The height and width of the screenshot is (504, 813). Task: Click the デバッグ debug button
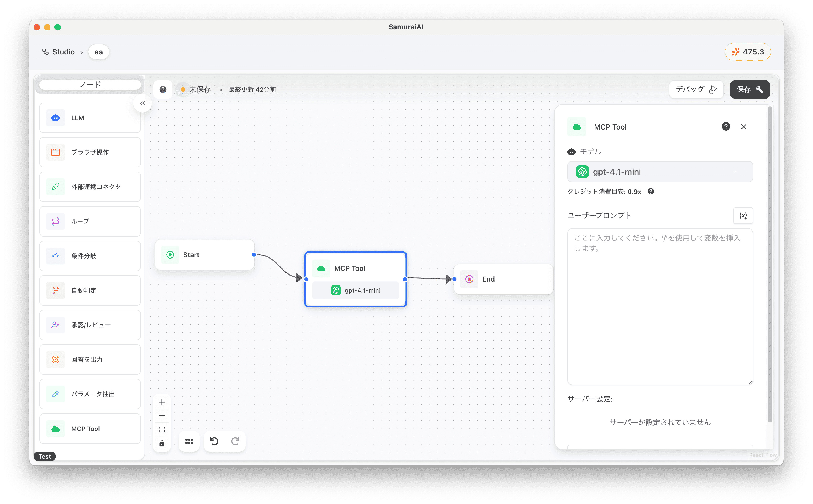click(696, 89)
